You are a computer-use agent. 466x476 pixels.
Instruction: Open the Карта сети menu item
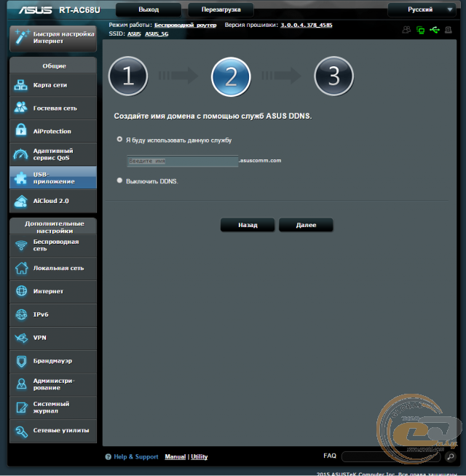(x=53, y=85)
